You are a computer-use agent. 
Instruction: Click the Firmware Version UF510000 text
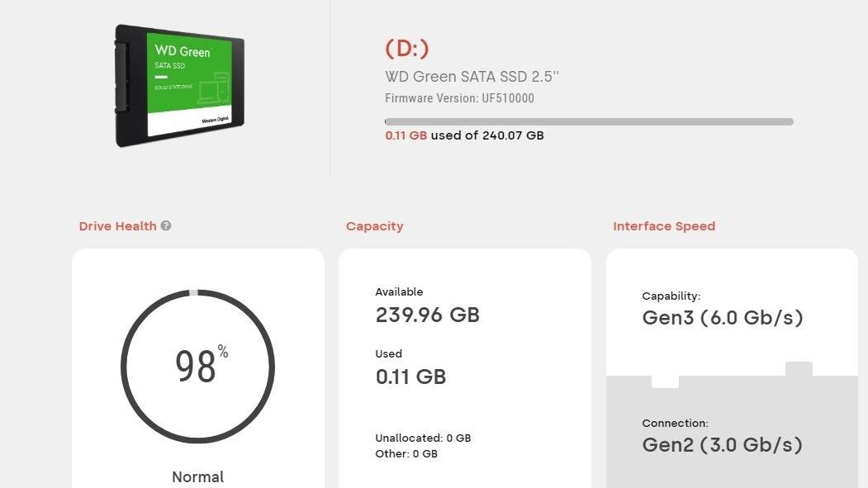(x=459, y=98)
